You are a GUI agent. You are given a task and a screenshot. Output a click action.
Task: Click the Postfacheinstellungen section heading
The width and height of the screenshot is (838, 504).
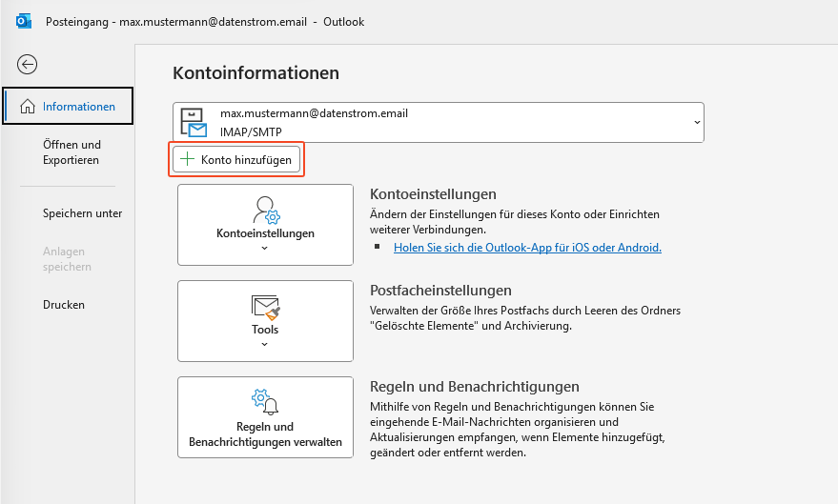[x=440, y=290]
